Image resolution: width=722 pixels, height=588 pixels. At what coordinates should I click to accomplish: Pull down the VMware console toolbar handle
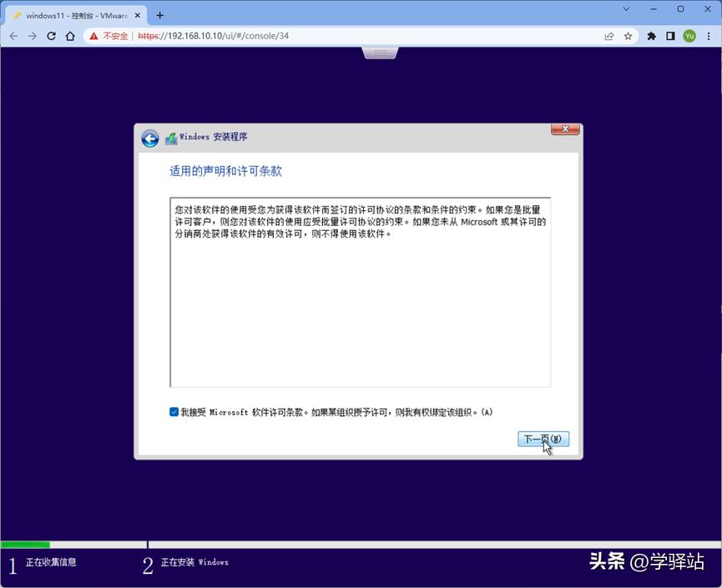point(380,52)
